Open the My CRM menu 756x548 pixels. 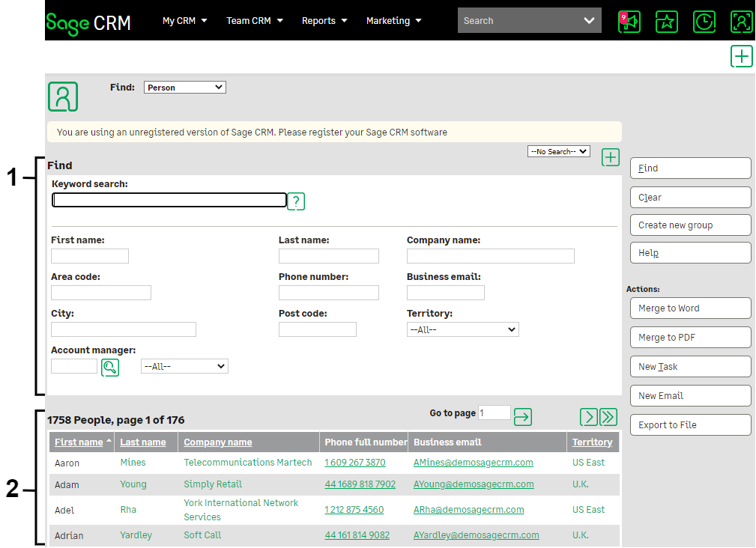coord(184,21)
